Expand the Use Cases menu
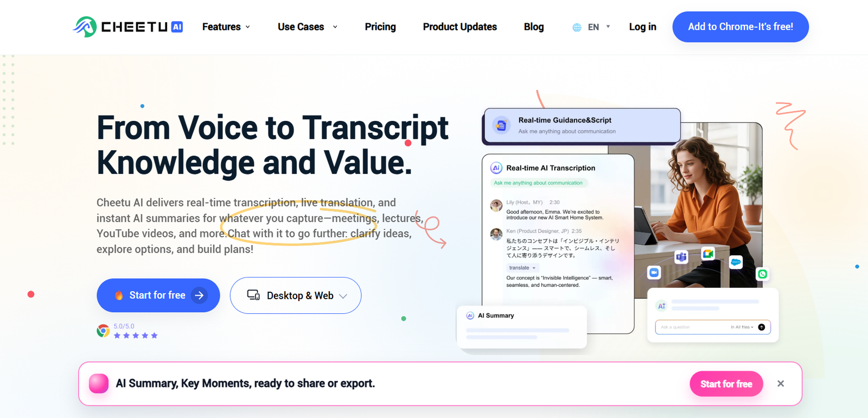868x418 pixels. pos(308,27)
